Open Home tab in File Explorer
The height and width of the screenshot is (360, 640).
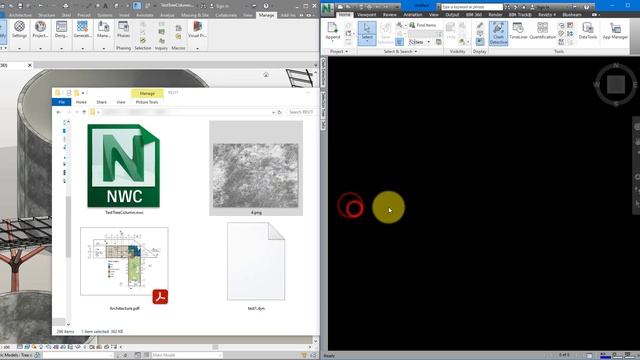pyautogui.click(x=81, y=102)
